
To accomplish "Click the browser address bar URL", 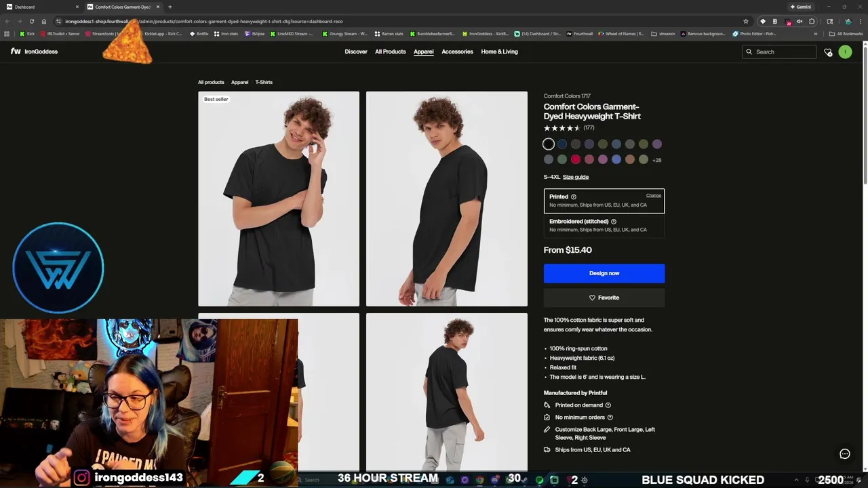I will point(203,21).
